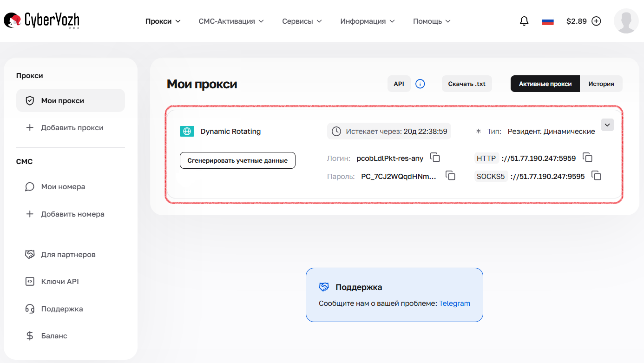Viewport: 644px width, 363px height.
Task: Open Ключи API from the sidebar
Action: [60, 281]
